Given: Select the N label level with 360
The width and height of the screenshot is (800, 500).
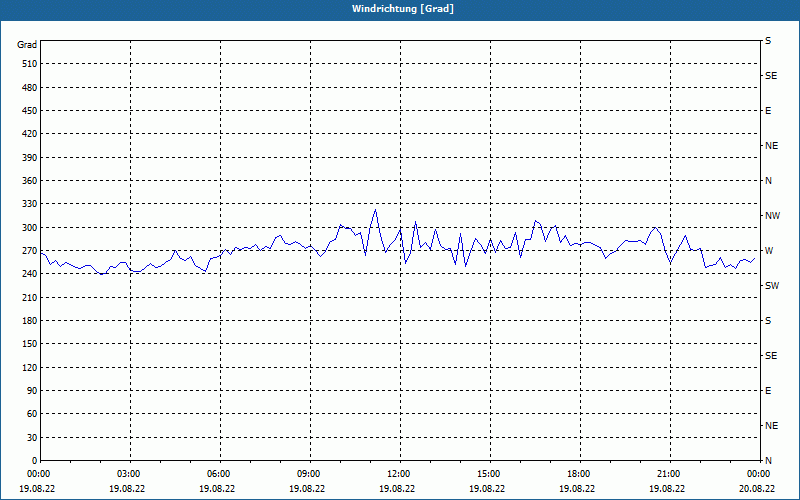Looking at the screenshot, I should point(768,181).
